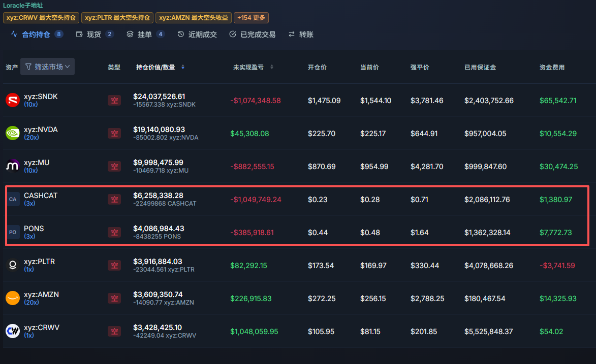This screenshot has height=364, width=596.
Task: Click the -22499868 CASHCAT quantity
Action: pyautogui.click(x=165, y=204)
